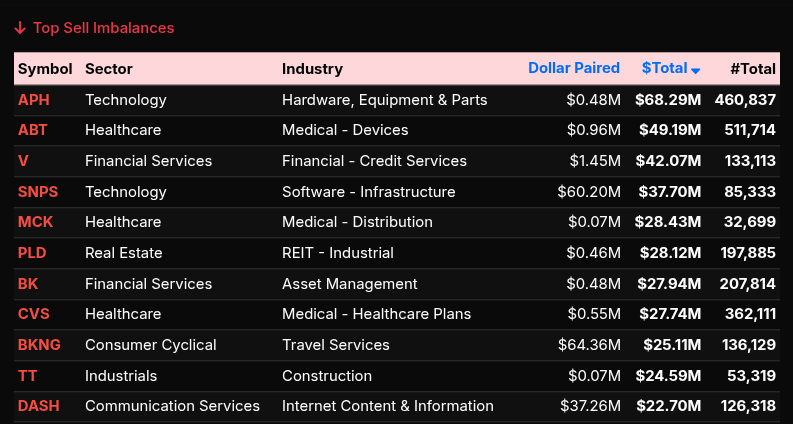Click the SNPS $60.20M dollar paired cell
This screenshot has width=793, height=424.
[589, 192]
